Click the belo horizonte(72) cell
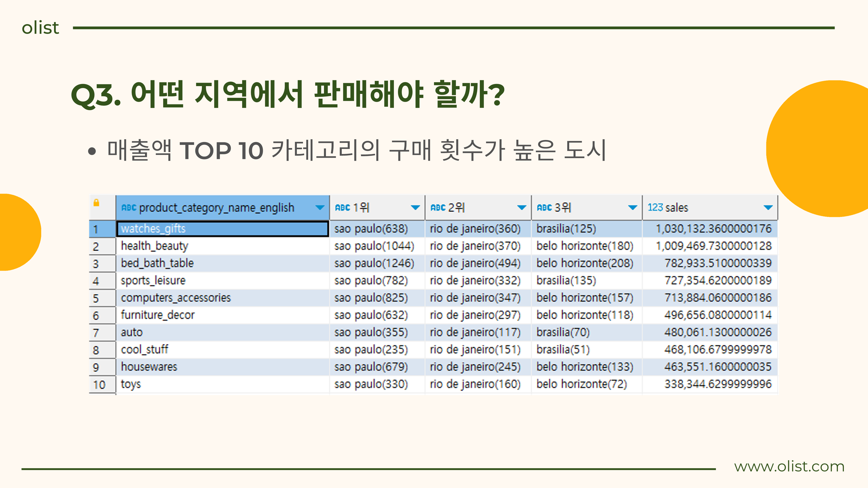Viewport: 868px width, 488px height. [x=587, y=384]
